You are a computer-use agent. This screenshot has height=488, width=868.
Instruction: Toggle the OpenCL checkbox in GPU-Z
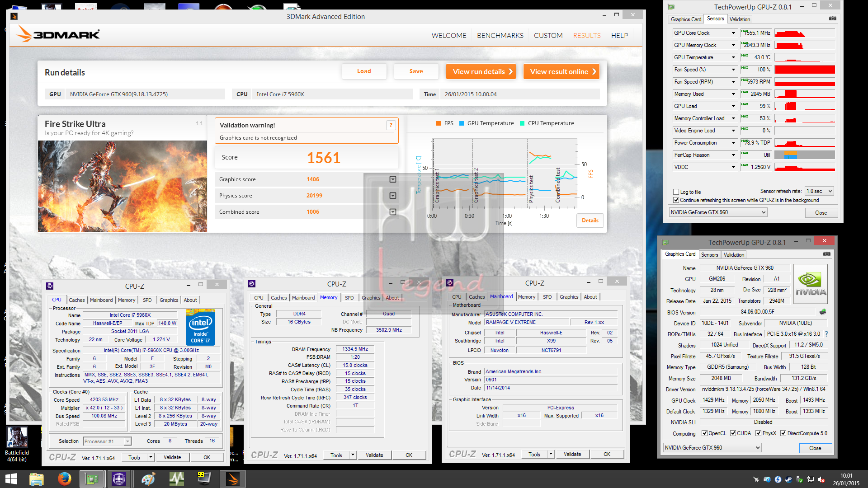(704, 433)
